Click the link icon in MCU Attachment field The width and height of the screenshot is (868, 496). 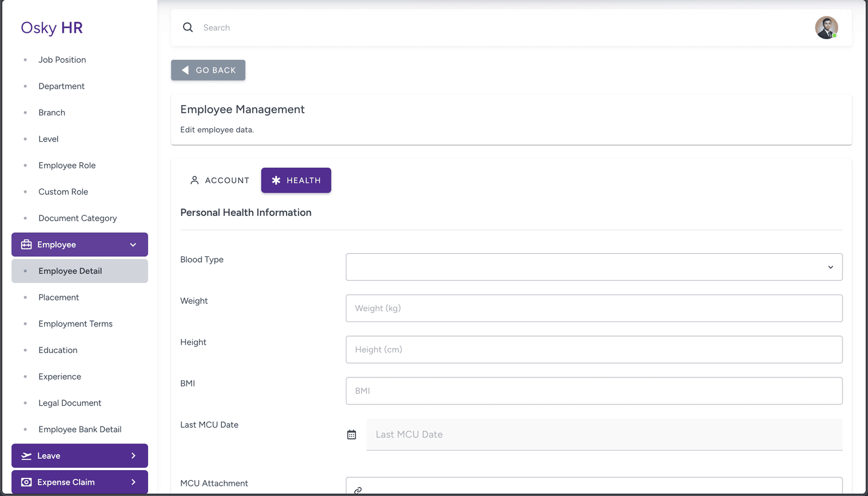(x=358, y=490)
